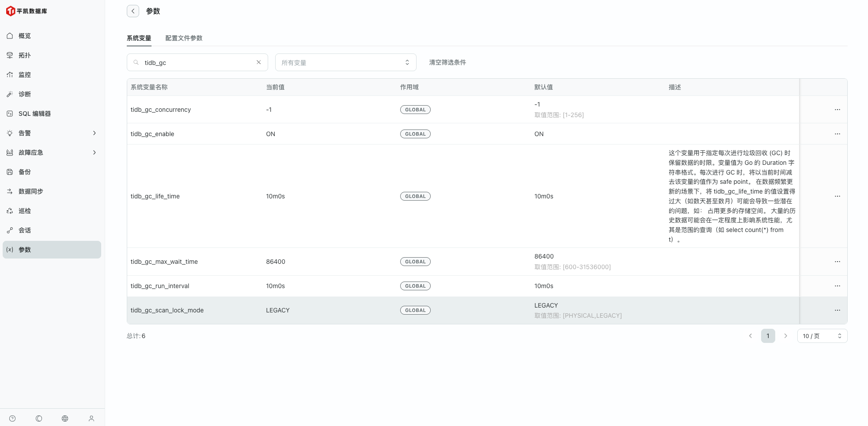Click page number 1 in pagination
868x426 pixels.
pyautogui.click(x=768, y=336)
